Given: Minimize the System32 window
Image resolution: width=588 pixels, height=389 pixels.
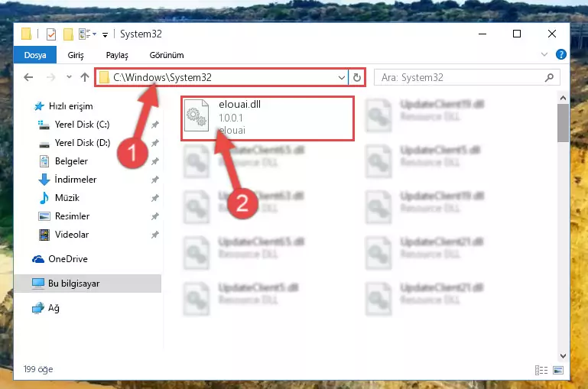Looking at the screenshot, I should coord(482,34).
